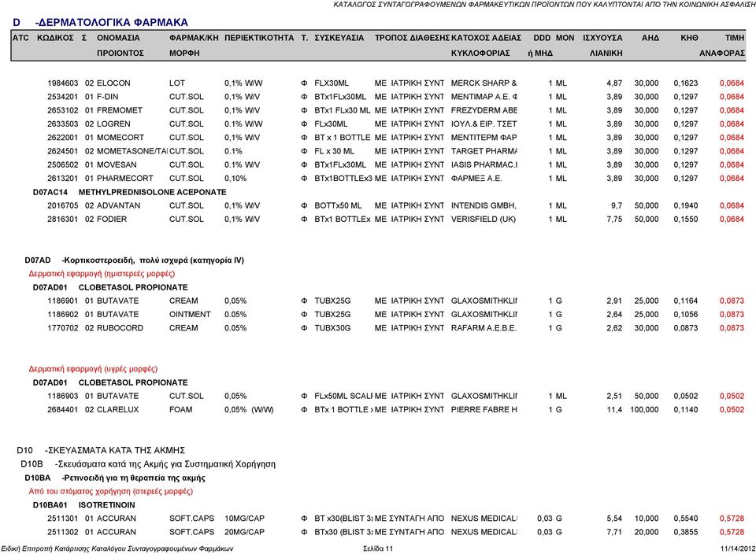
Task: Click the "DDD" column header
Action: click(x=542, y=38)
